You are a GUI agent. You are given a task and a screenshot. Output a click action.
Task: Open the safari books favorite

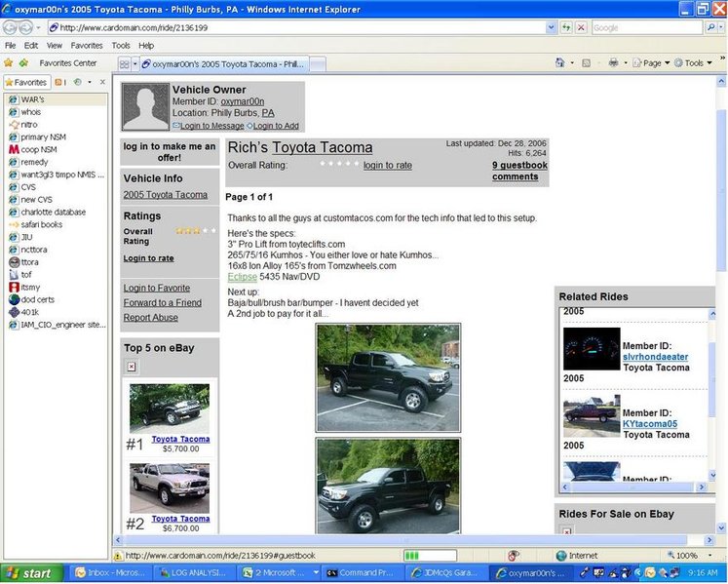41,224
